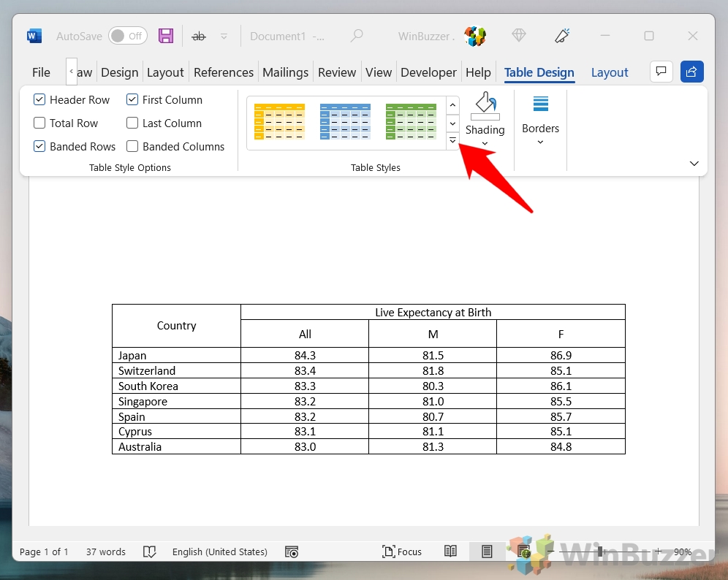Image resolution: width=728 pixels, height=580 pixels.
Task: Click the Share button icon
Action: point(691,72)
